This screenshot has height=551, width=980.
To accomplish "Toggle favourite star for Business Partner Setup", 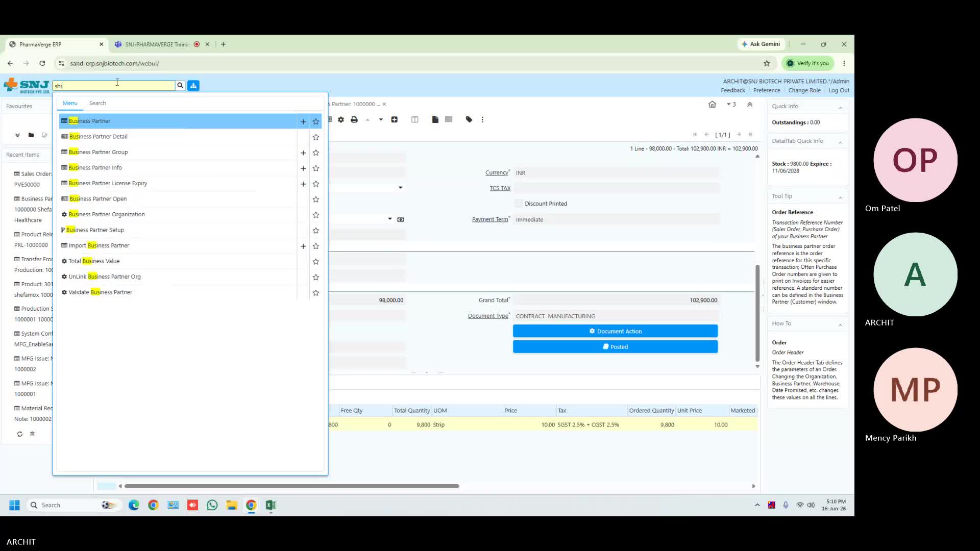I will 316,231.
